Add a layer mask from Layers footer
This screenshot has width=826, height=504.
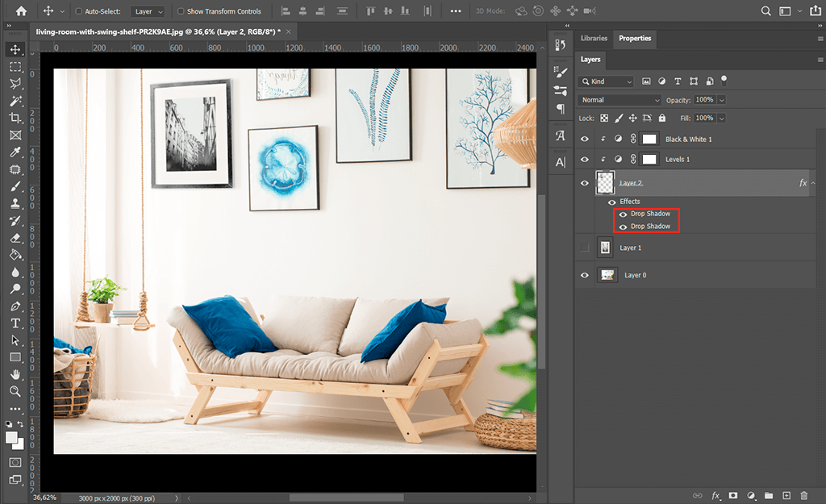click(x=732, y=495)
